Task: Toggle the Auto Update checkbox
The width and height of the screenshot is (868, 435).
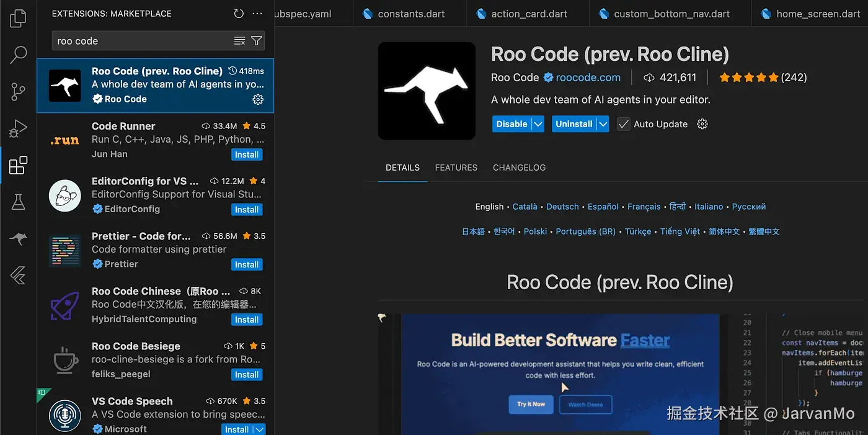Action: 623,124
